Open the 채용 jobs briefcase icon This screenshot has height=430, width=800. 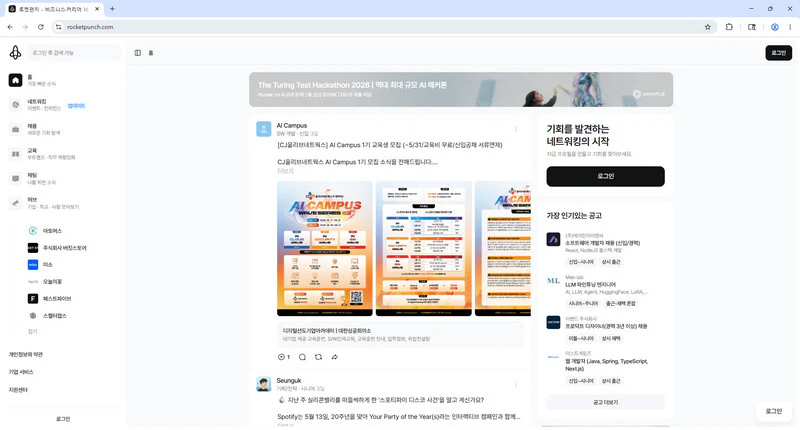coord(15,130)
